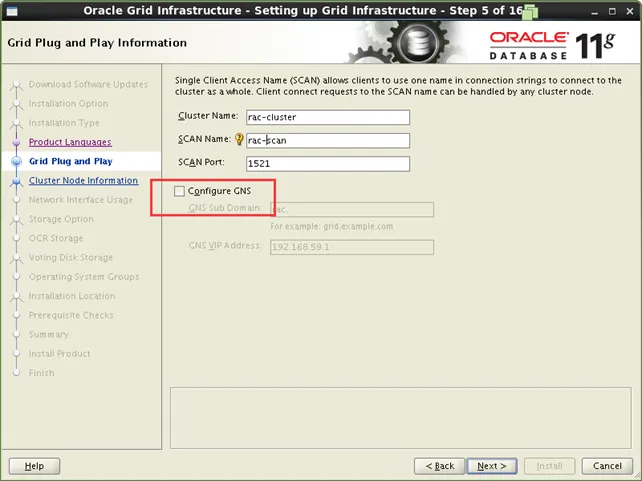Click Prerequisite Checks step

[71, 315]
